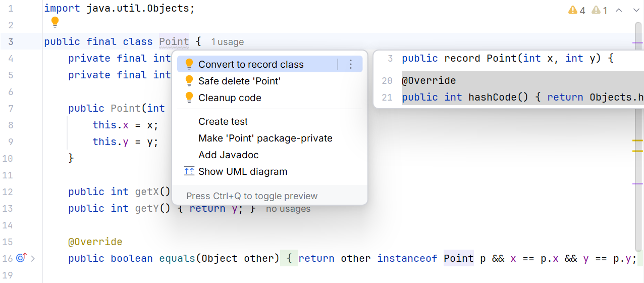This screenshot has width=644, height=283.
Task: Click the '1 usage' inlay hint
Action: tap(227, 42)
